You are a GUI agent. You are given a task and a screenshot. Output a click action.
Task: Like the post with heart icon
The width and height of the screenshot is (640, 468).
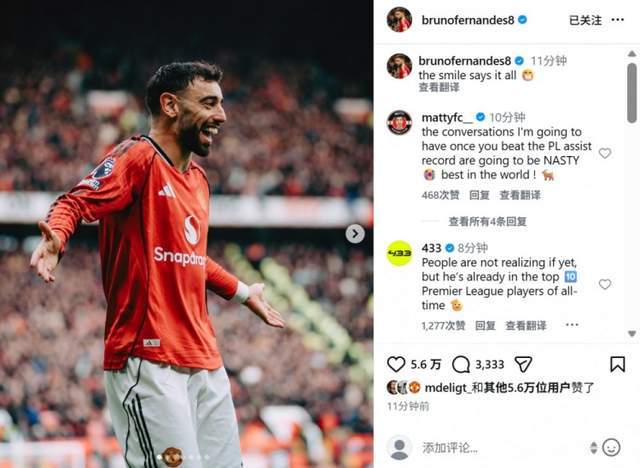coord(396,364)
